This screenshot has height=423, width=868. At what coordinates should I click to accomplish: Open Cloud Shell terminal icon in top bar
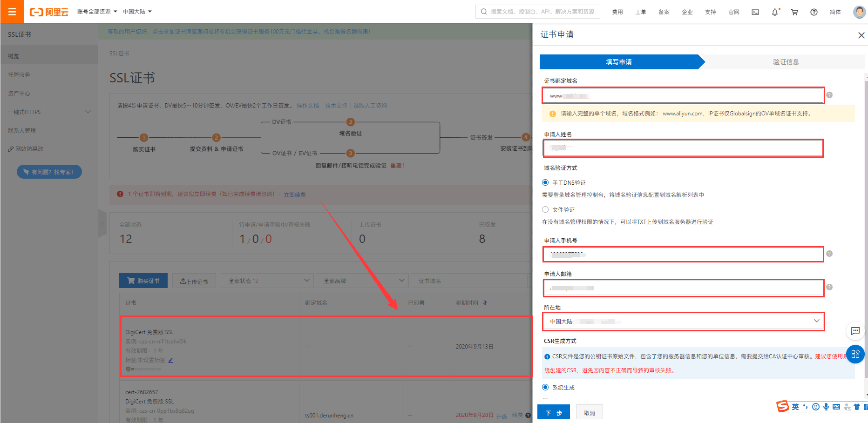tap(755, 12)
